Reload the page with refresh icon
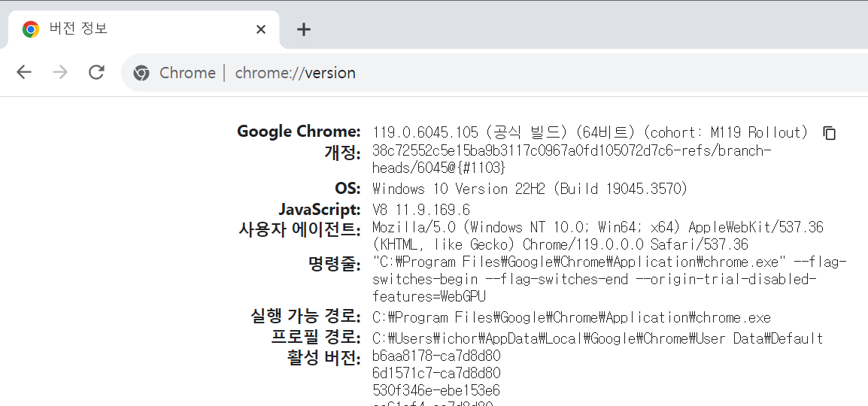868x406 pixels. (x=96, y=72)
